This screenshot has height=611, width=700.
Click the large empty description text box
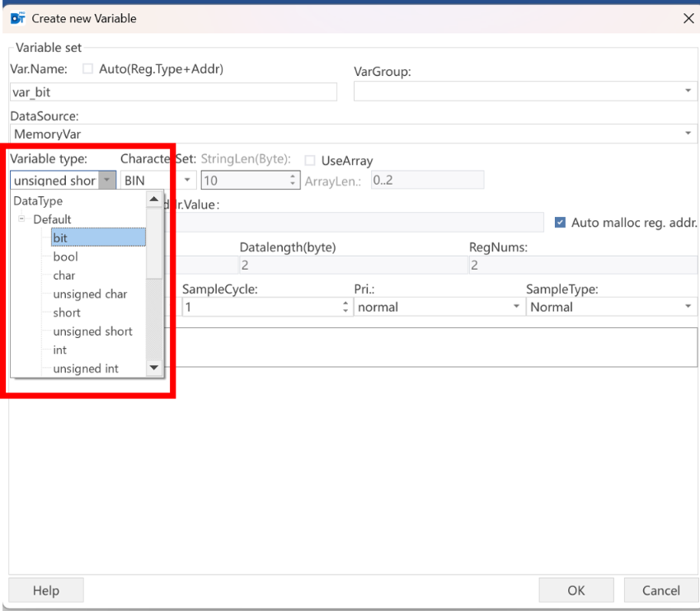point(430,347)
